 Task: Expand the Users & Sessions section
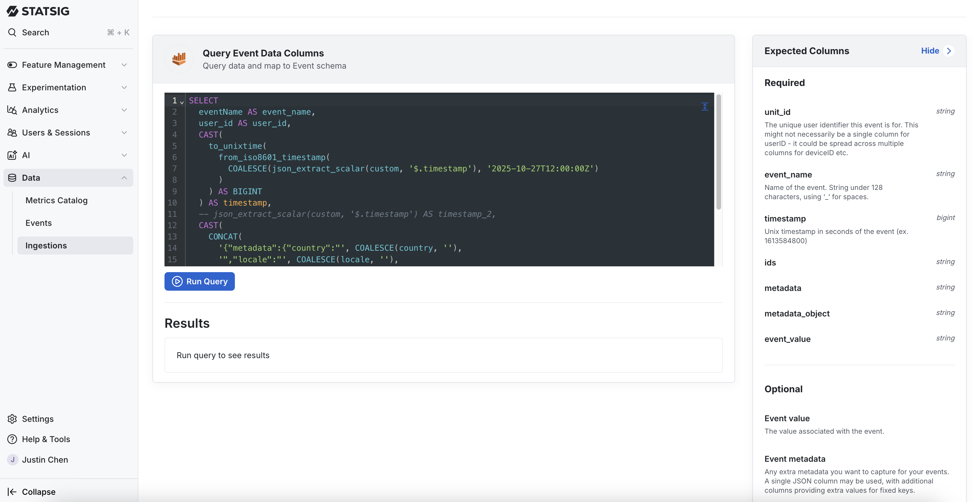click(x=125, y=132)
